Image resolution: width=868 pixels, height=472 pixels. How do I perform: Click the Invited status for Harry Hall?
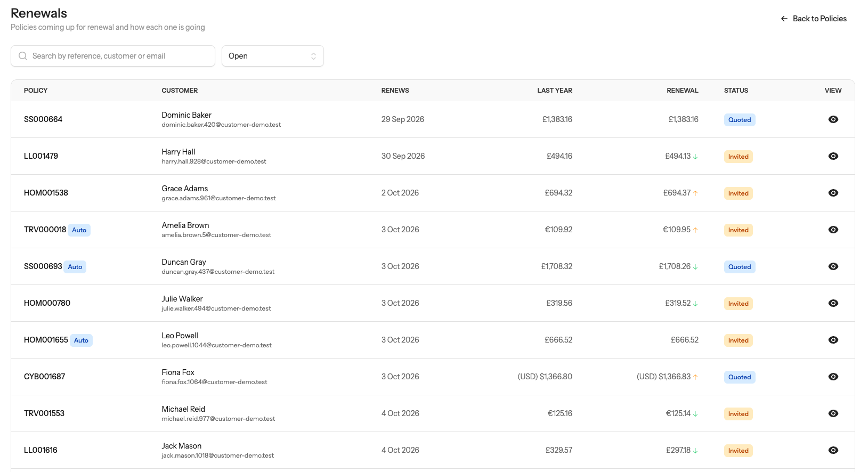[739, 157]
